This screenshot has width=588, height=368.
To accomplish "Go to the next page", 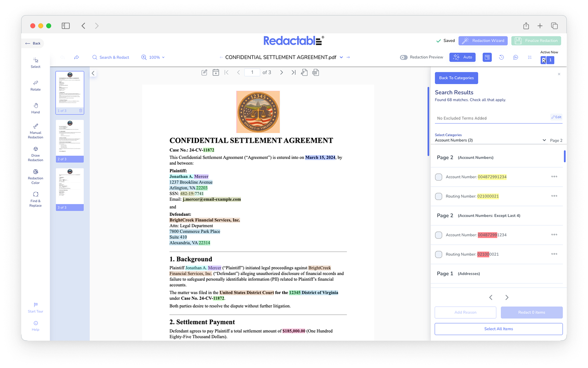I will click(x=281, y=72).
